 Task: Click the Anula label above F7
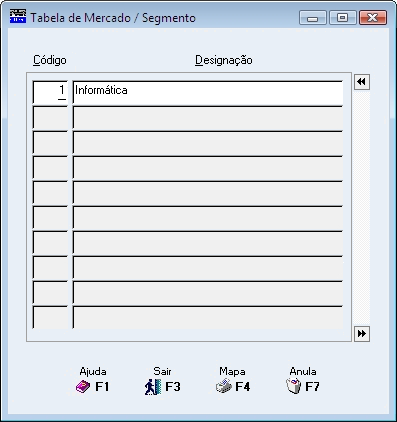click(x=303, y=371)
